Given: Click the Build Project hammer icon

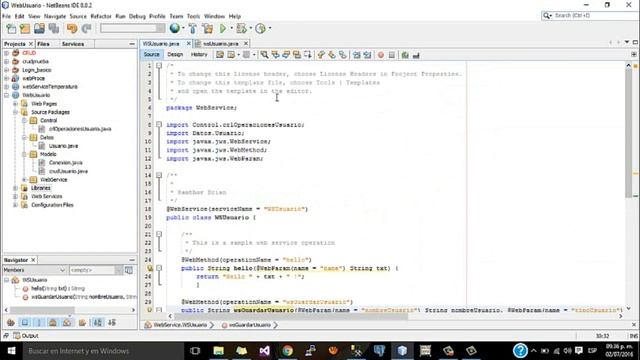Looking at the screenshot, I should (193, 28).
